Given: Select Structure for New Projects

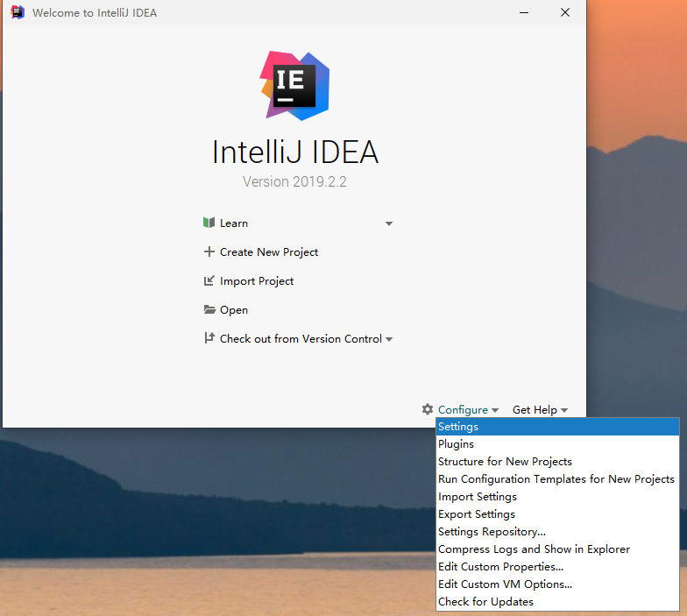Looking at the screenshot, I should click(x=505, y=462).
